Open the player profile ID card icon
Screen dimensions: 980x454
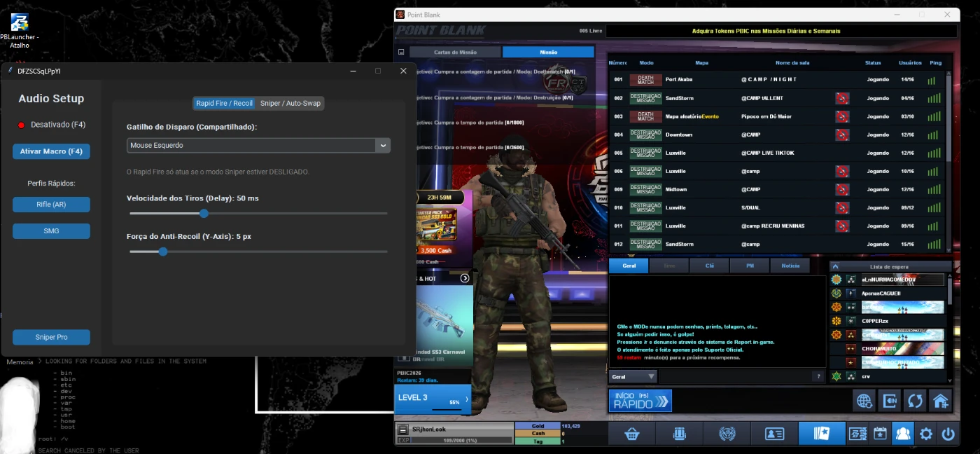pos(774,434)
